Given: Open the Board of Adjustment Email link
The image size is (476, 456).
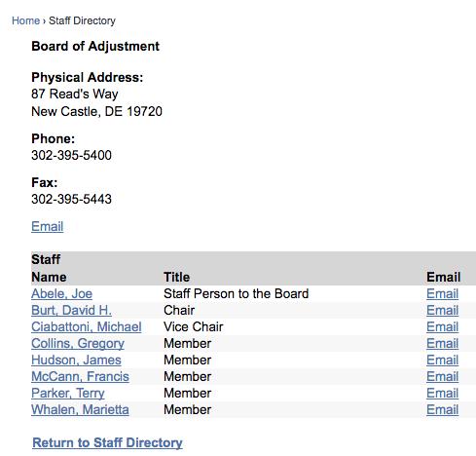Looking at the screenshot, I should click(48, 226).
